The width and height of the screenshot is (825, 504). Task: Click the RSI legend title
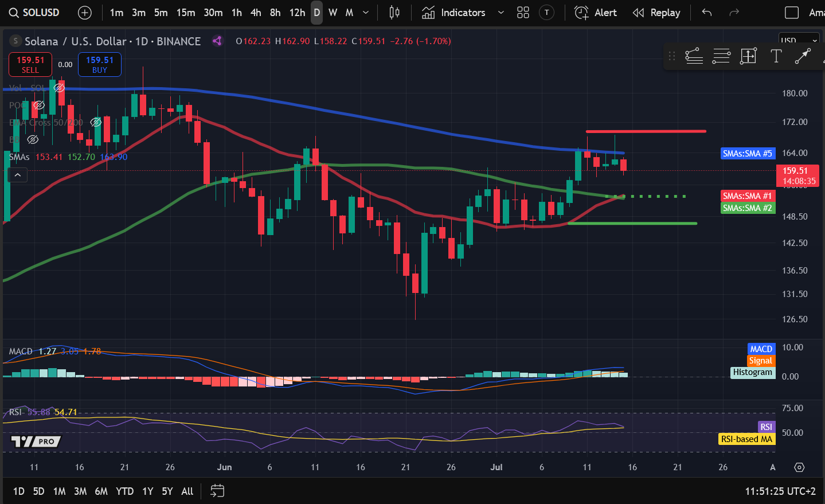point(15,412)
